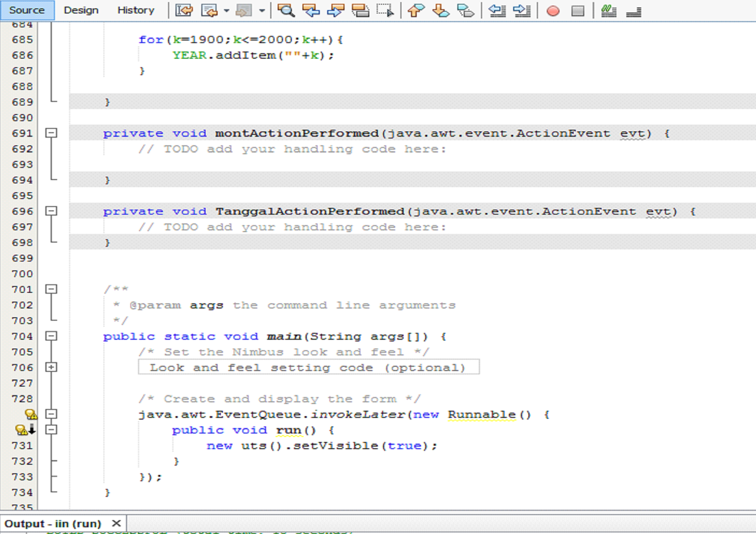Go to the previous bookmark

416,10
